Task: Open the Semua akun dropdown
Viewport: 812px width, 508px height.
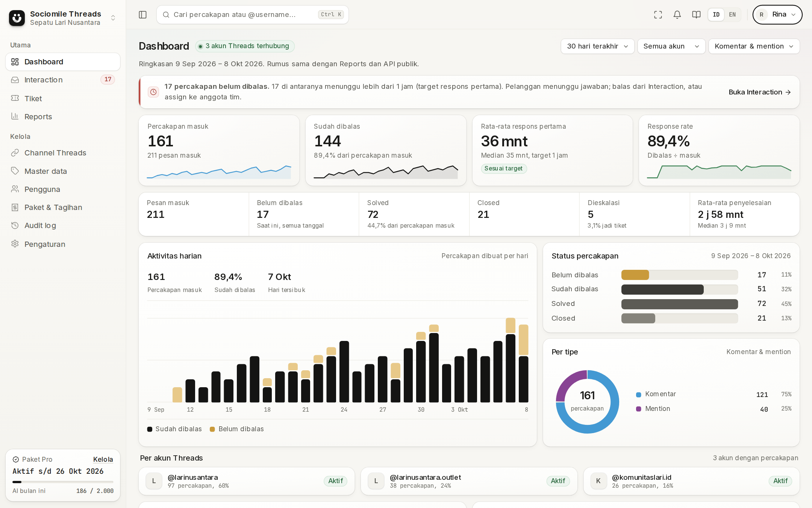Action: click(671, 46)
